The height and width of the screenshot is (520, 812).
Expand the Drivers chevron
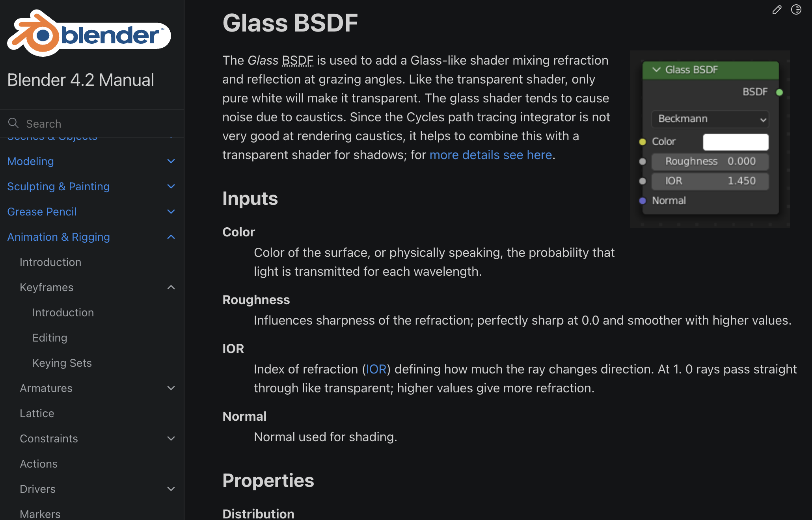click(171, 489)
